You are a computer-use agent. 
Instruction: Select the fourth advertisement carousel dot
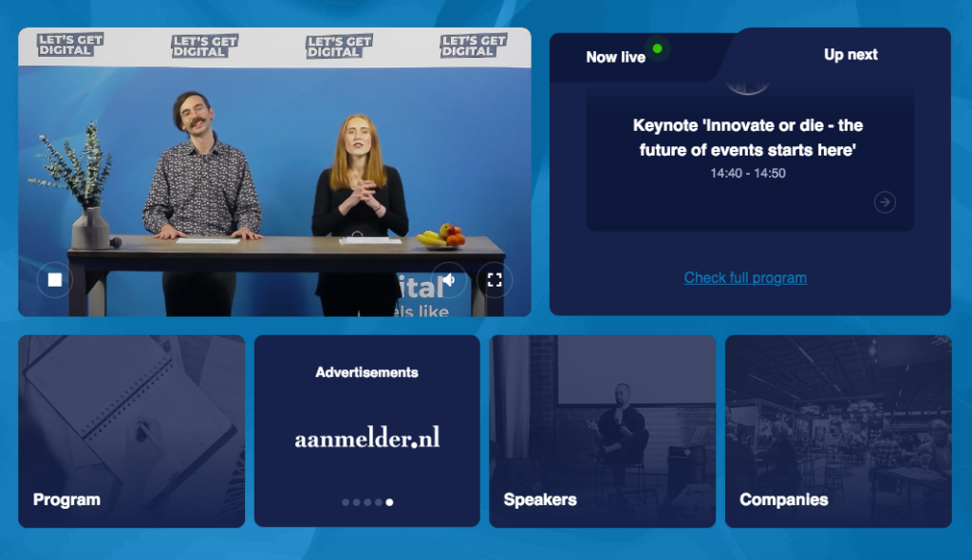coord(378,502)
